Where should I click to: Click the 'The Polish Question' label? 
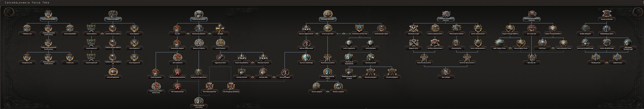click(210, 92)
